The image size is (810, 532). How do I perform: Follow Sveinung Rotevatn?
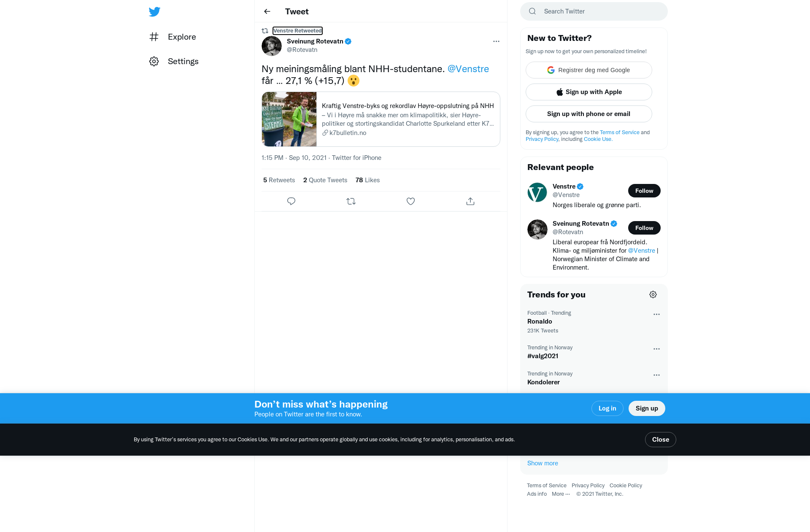tap(644, 228)
